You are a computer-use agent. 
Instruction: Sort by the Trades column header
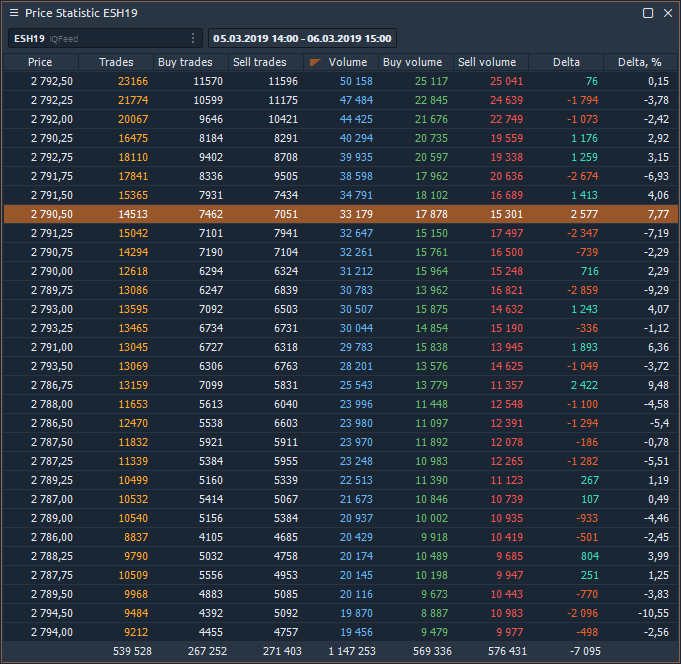pyautogui.click(x=116, y=63)
